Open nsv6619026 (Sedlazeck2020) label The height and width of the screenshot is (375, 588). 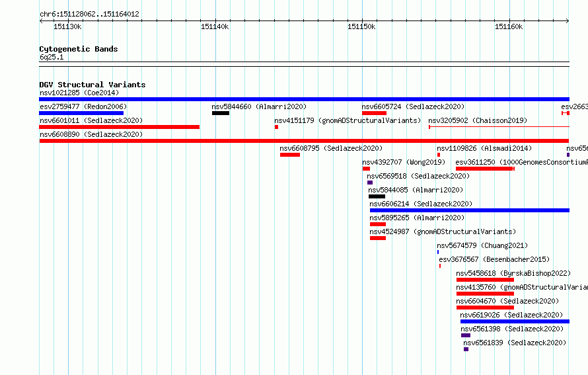(511, 315)
